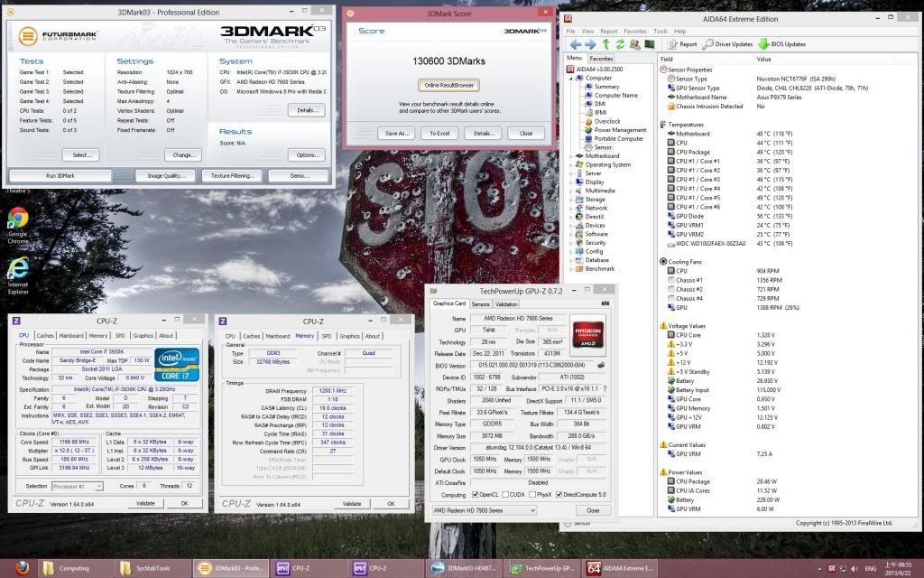Image resolution: width=924 pixels, height=578 pixels.
Task: Click Validate in the left CPU-Z window
Action: 145,504
